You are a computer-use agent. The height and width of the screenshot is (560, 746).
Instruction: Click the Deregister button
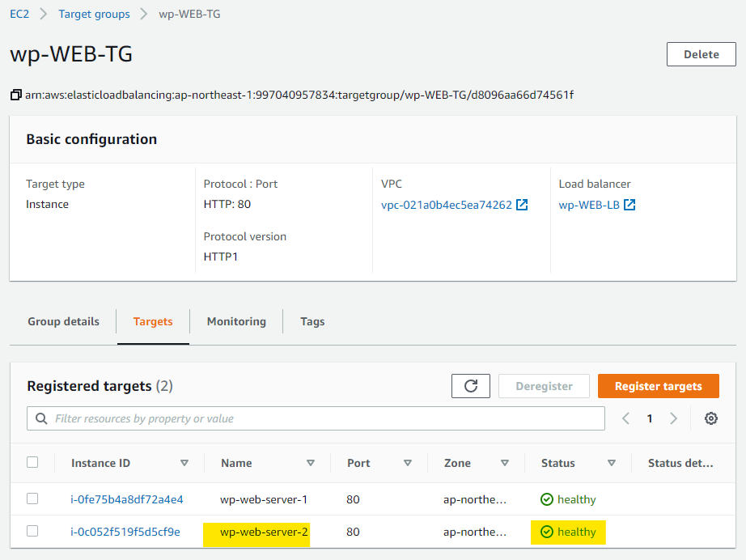544,386
